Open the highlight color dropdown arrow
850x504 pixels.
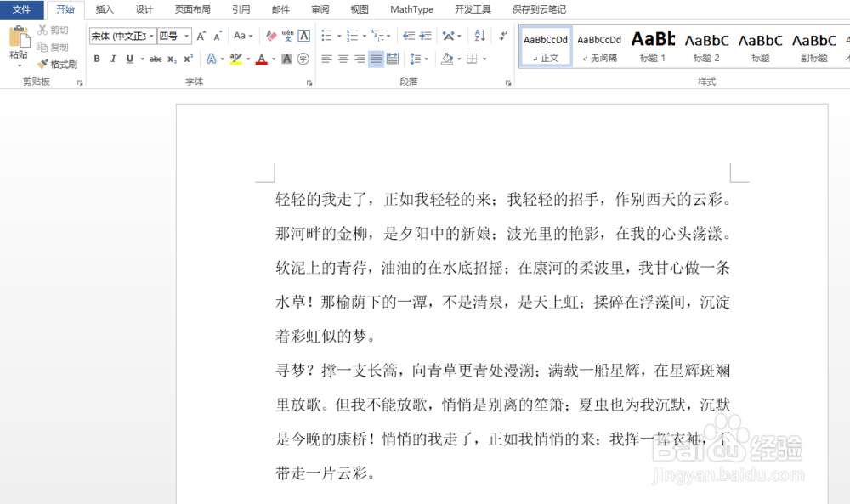coord(248,59)
